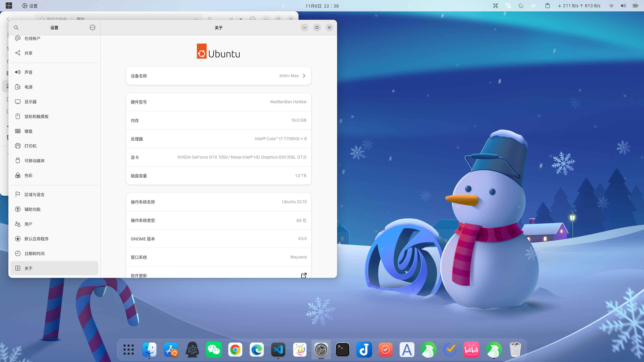The width and height of the screenshot is (644, 362).
Task: Expand the device name row chevron
Action: pos(304,76)
